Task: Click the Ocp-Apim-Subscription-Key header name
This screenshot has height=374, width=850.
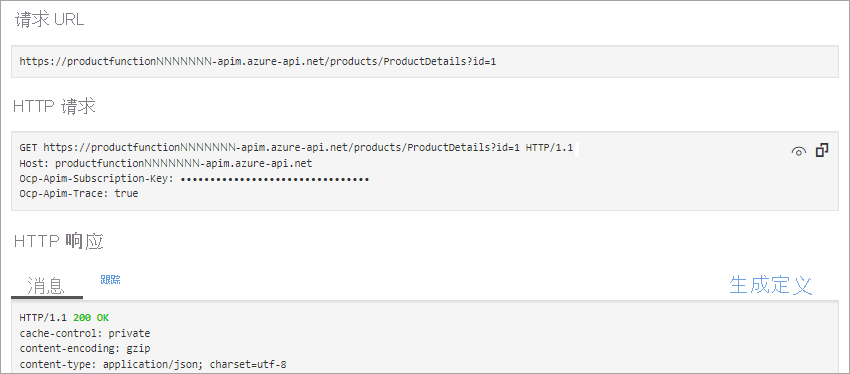Action: (96, 178)
